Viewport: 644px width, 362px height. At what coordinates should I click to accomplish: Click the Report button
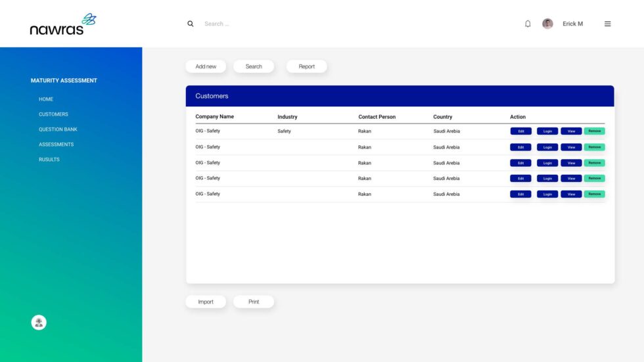306,66
